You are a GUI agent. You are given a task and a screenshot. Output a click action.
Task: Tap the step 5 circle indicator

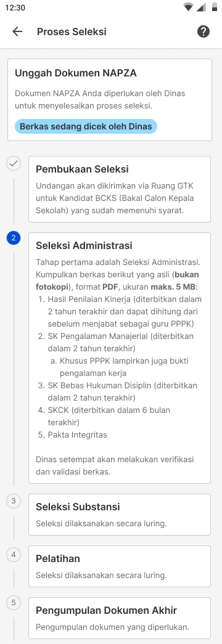14,603
